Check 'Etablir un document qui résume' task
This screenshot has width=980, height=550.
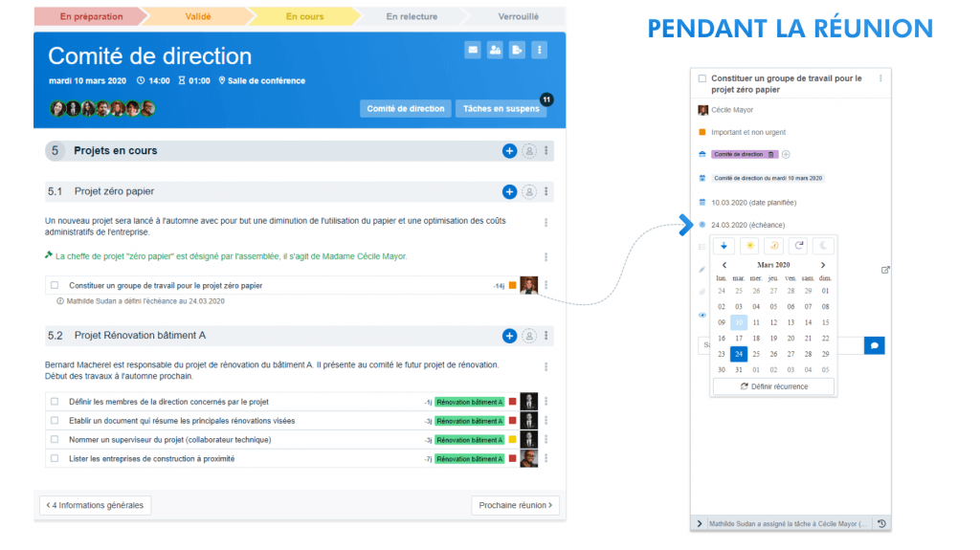pos(55,421)
